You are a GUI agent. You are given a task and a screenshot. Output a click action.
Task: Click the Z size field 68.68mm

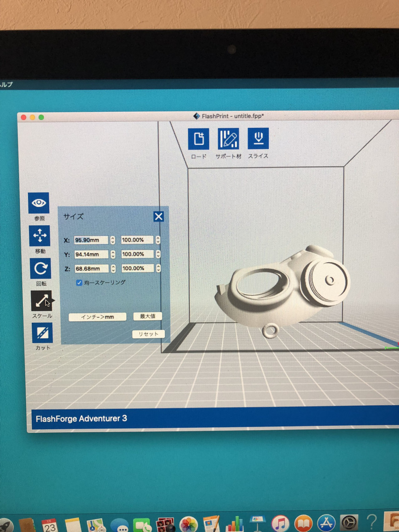click(92, 268)
